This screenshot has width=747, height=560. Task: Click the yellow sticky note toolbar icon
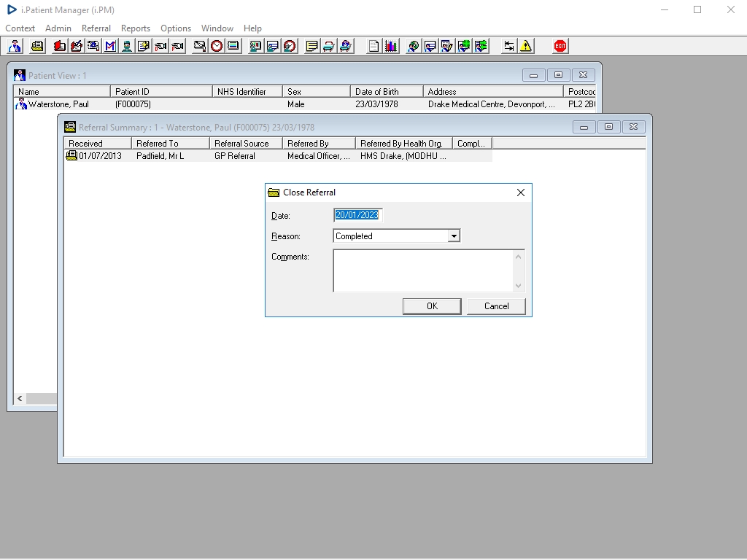pyautogui.click(x=311, y=46)
